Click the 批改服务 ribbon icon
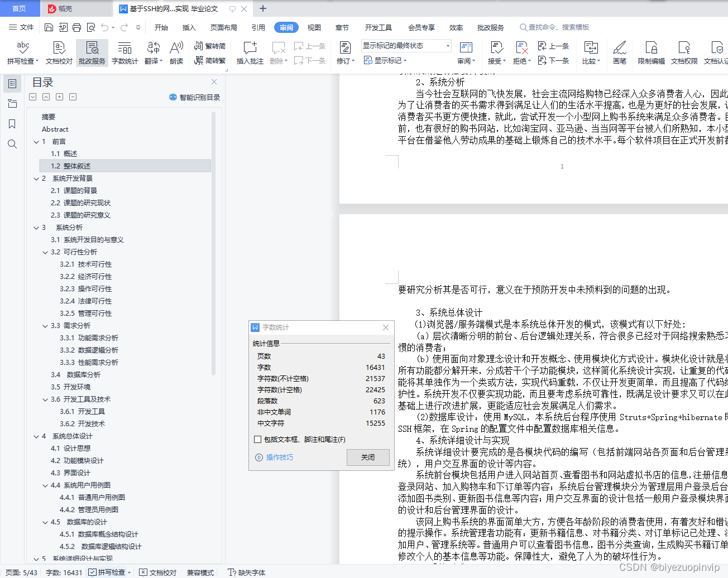This screenshot has height=578, width=728. tap(92, 53)
